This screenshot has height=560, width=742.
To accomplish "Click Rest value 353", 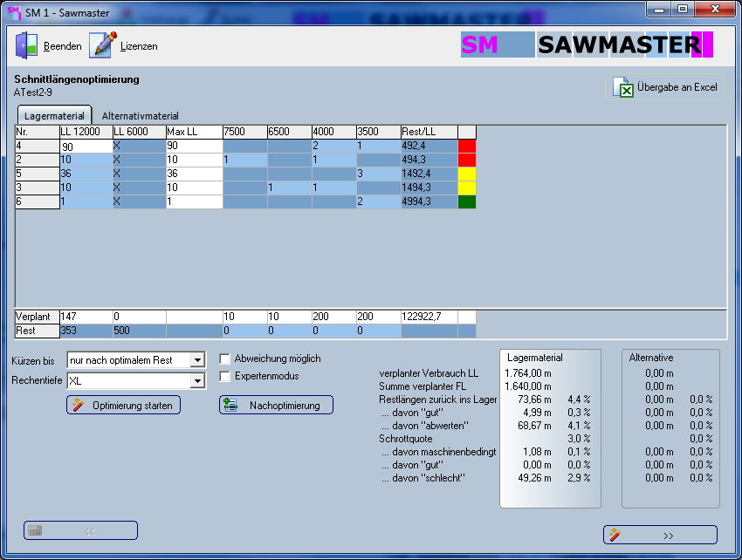I will point(86,331).
